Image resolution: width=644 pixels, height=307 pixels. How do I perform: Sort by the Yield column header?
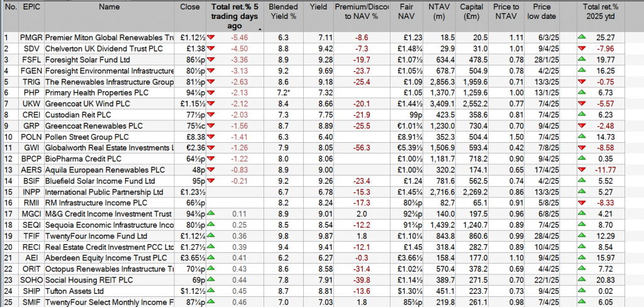[x=319, y=7]
